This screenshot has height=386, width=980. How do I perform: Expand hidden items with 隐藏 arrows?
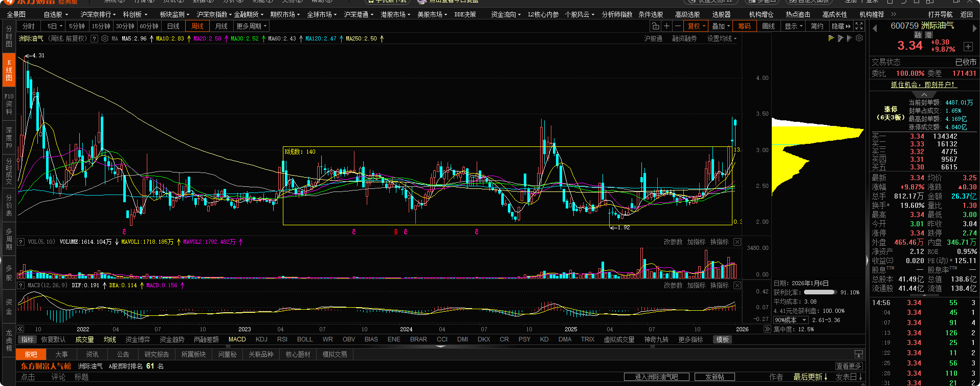pyautogui.click(x=841, y=26)
